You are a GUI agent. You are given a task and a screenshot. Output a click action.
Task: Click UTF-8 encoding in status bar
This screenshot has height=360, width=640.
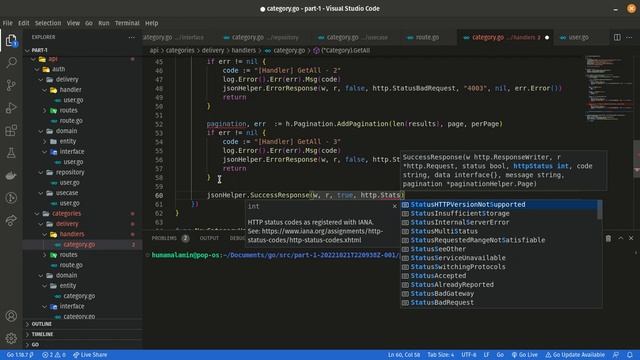tap(469, 355)
